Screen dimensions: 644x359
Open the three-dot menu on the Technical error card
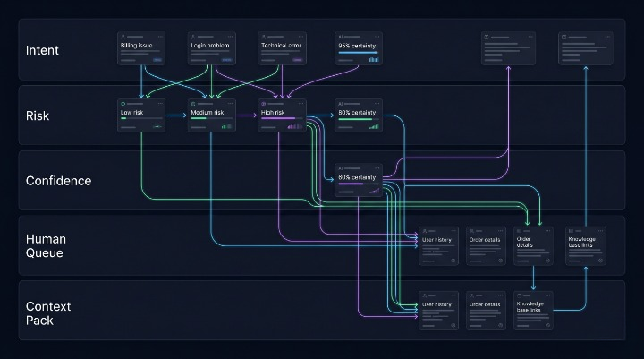[x=301, y=37]
